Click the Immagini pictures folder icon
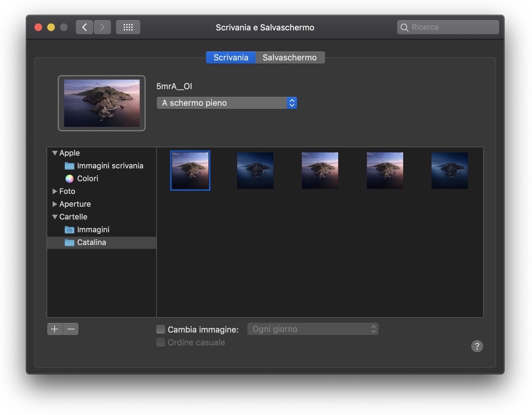Image resolution: width=532 pixels, height=415 pixels. click(x=69, y=230)
